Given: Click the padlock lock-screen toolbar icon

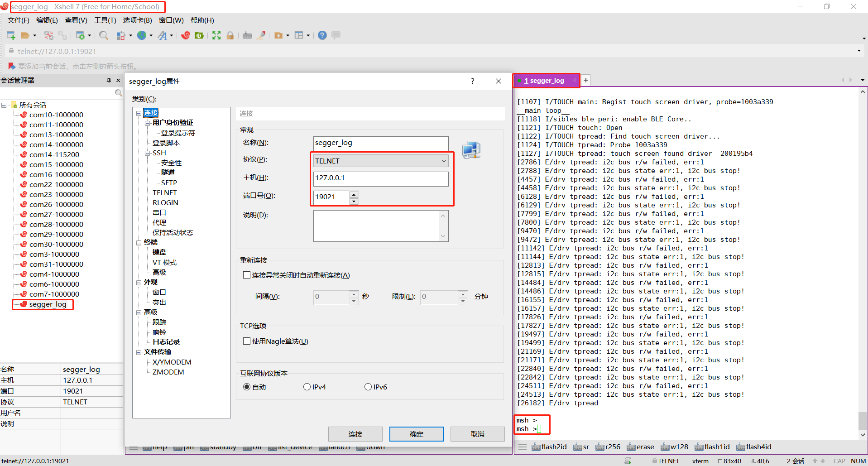Looking at the screenshot, I should 230,35.
